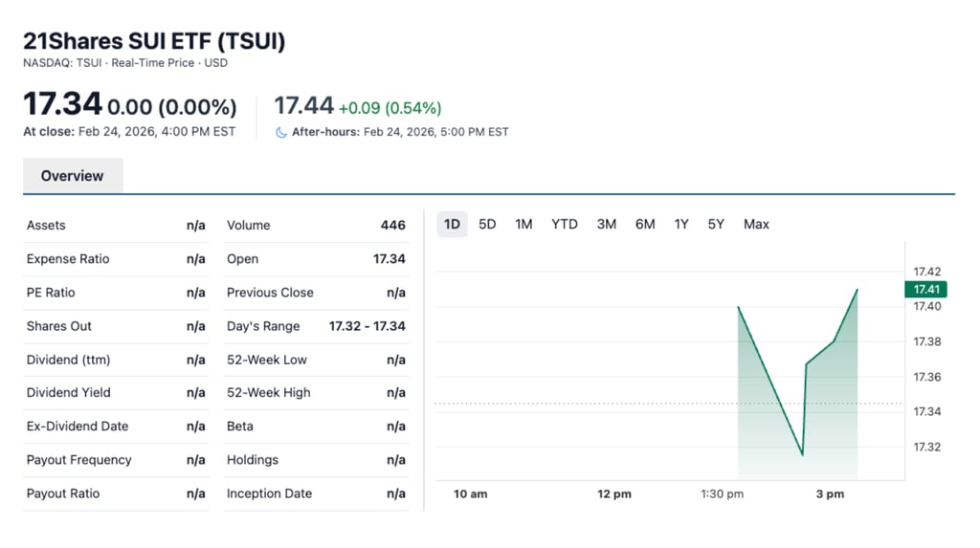
Task: Click the Expense Ratio row label
Action: click(x=68, y=259)
